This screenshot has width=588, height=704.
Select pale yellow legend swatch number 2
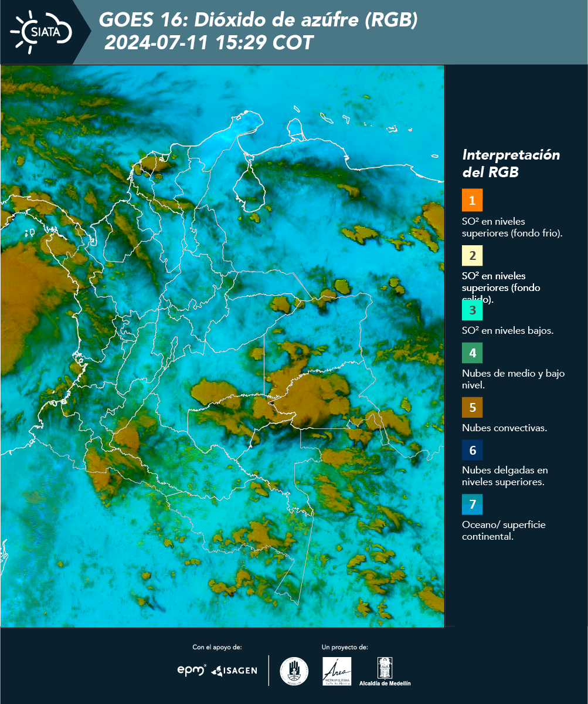pos(472,256)
